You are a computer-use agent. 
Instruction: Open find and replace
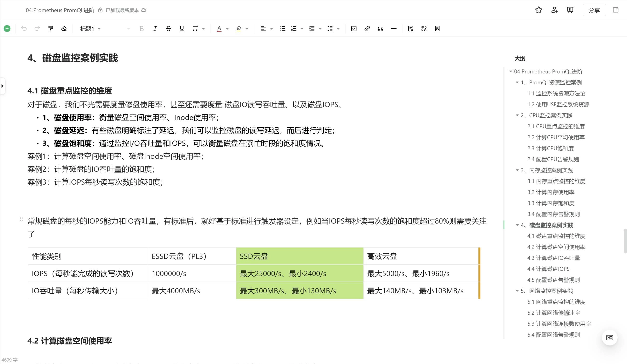point(411,28)
